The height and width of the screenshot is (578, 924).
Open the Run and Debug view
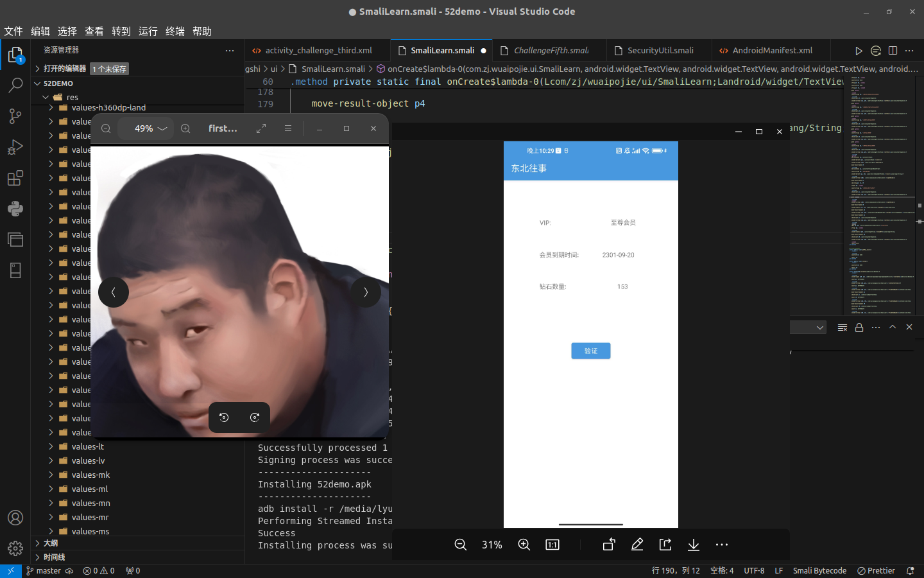15,147
